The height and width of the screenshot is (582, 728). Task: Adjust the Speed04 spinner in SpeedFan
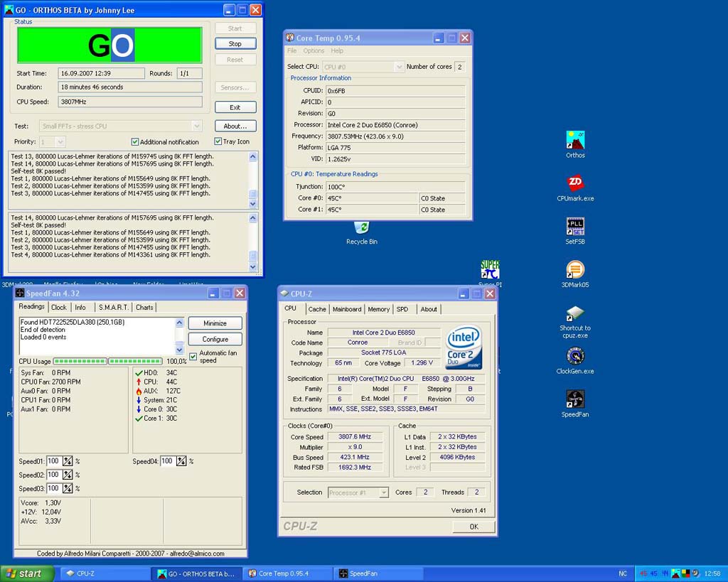181,461
